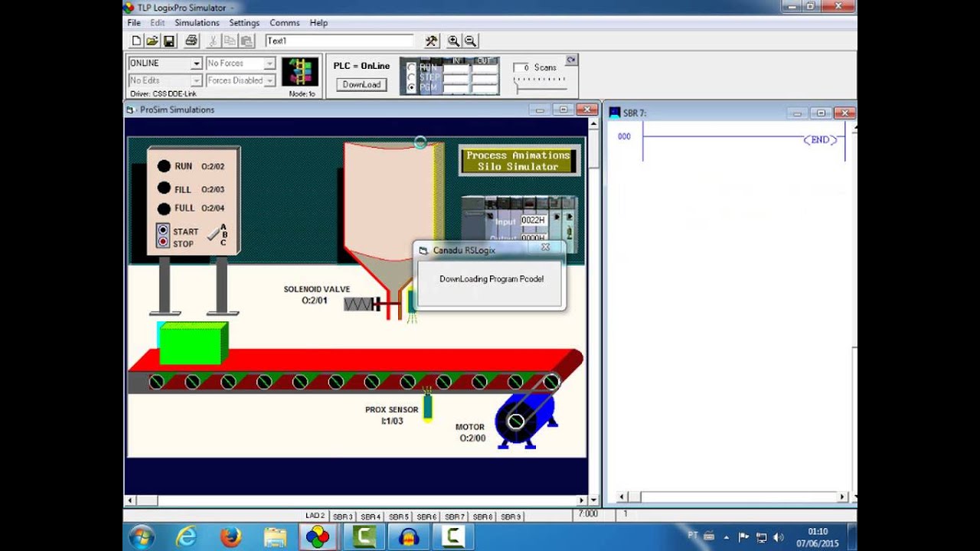This screenshot has height=551, width=980.
Task: Click the green box on the conveyor
Action: [x=193, y=343]
